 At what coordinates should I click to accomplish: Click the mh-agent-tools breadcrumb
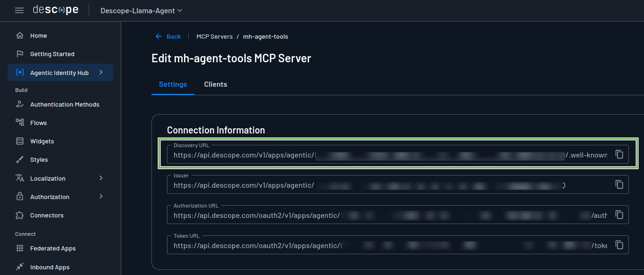click(266, 36)
